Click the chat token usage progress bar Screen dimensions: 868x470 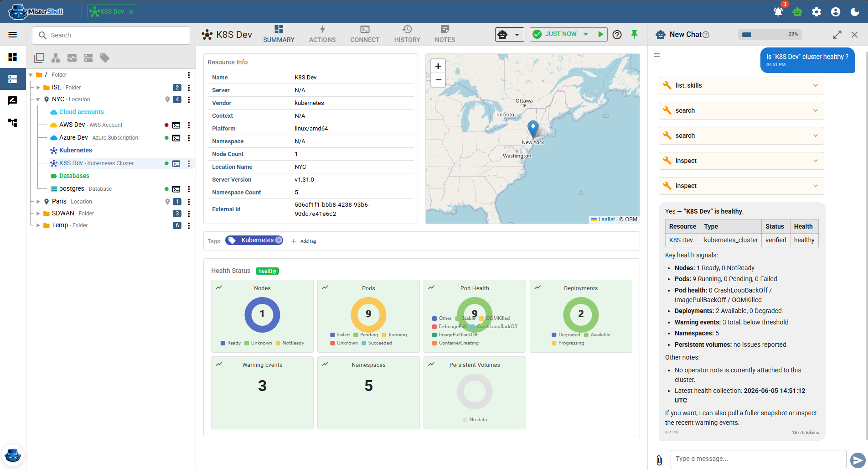coord(770,34)
